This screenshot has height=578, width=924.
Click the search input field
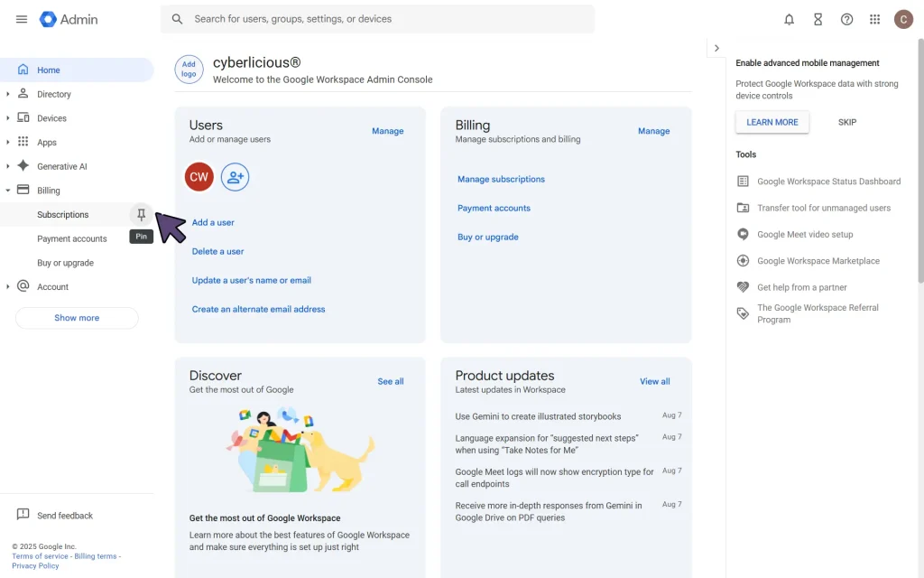click(x=377, y=19)
